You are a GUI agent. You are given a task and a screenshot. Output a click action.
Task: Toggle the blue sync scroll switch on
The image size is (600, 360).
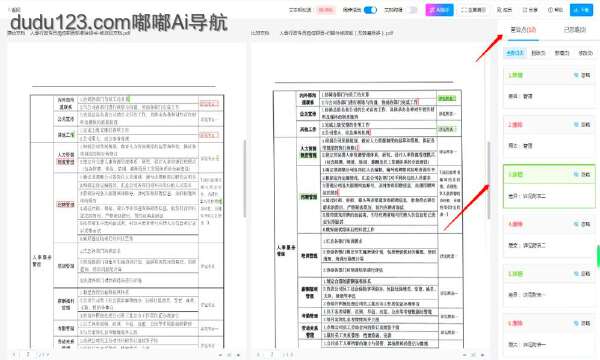[x=370, y=10]
